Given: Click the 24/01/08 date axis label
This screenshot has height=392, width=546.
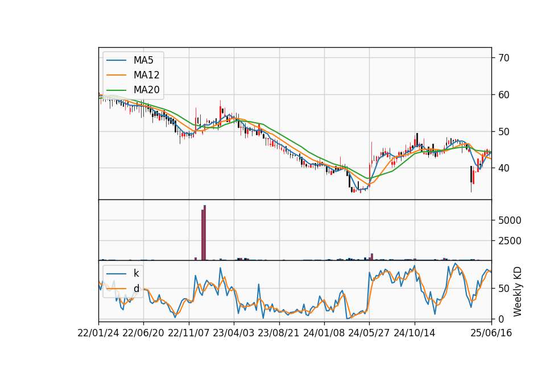Looking at the screenshot, I should point(324,333).
